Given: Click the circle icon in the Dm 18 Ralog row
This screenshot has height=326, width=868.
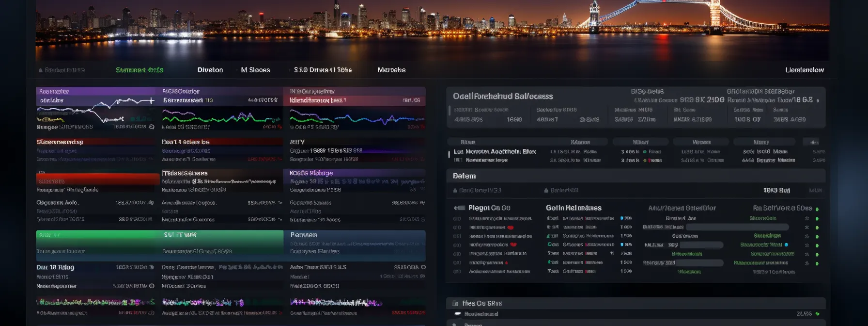Looking at the screenshot, I should [x=152, y=267].
